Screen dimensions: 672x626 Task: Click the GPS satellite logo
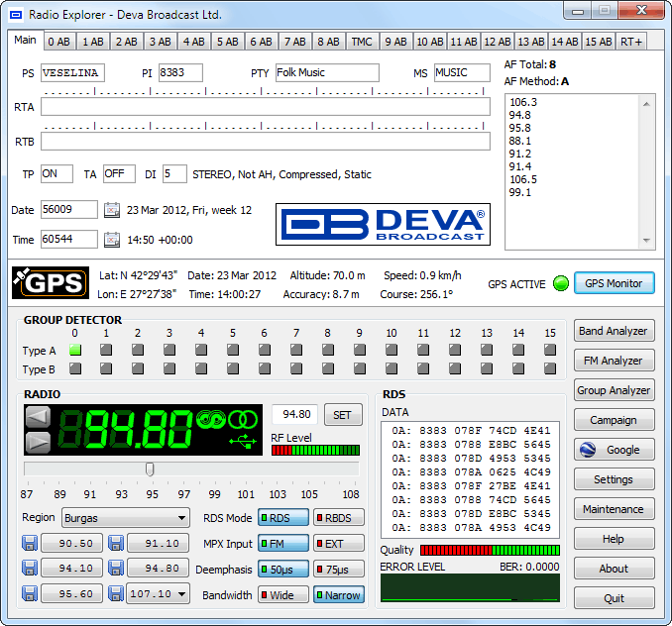(49, 283)
